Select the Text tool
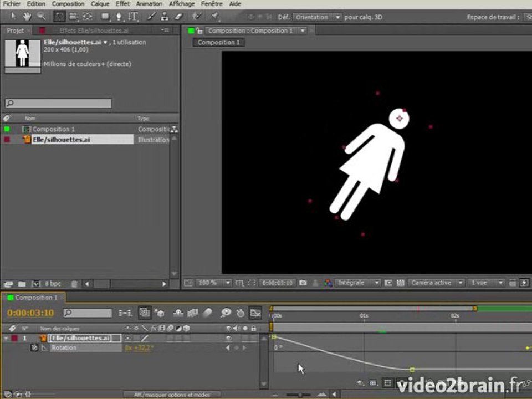 (134, 16)
